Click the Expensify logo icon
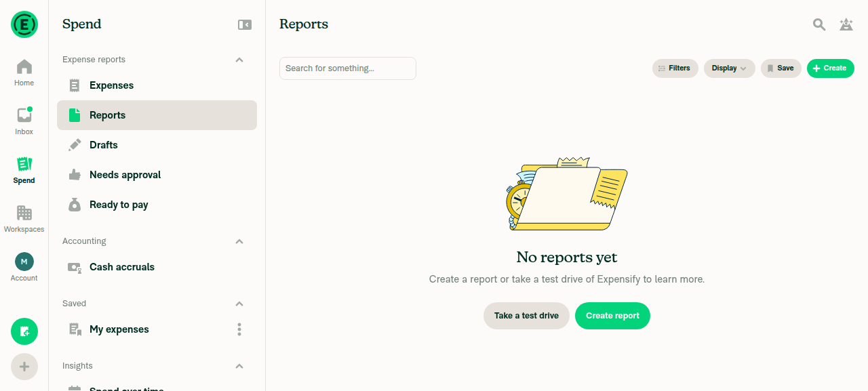The image size is (868, 391). (x=24, y=24)
